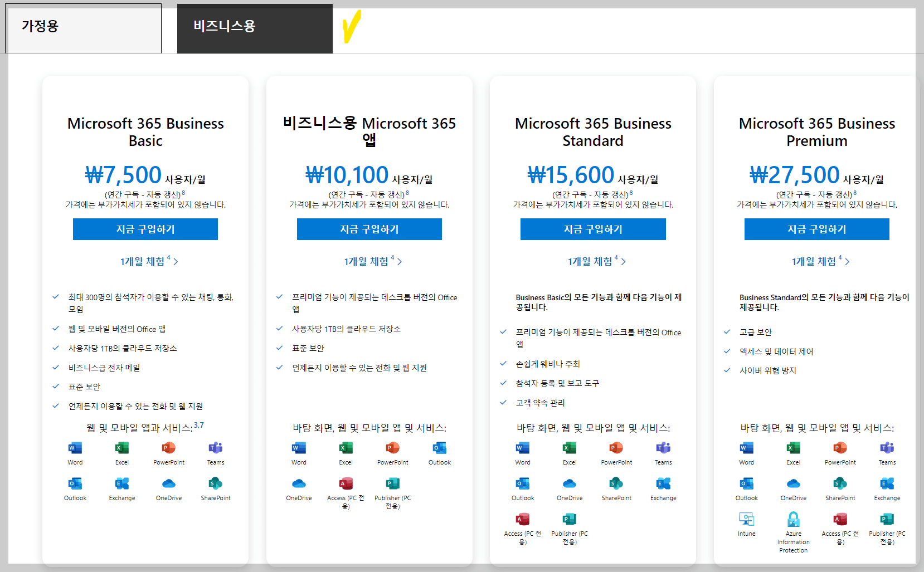Select the Outlook icon under 비즈니스용 Microsoft 365 앱
The height and width of the screenshot is (572, 924).
point(439,449)
